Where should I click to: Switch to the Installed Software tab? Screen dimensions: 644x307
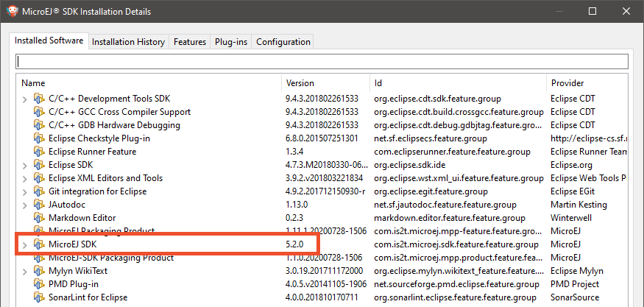tap(49, 40)
